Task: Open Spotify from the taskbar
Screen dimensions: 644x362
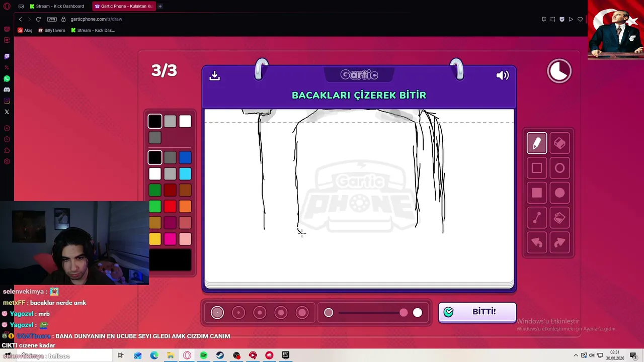Action: point(203,355)
